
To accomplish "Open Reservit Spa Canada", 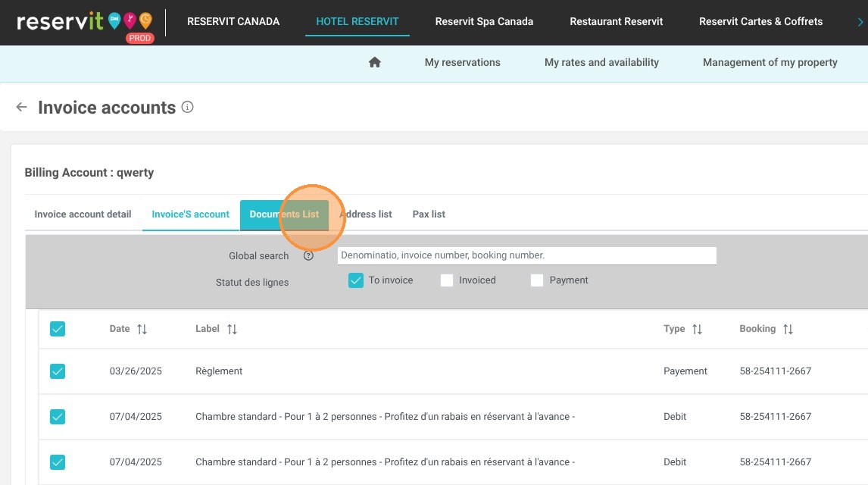I will [x=485, y=21].
